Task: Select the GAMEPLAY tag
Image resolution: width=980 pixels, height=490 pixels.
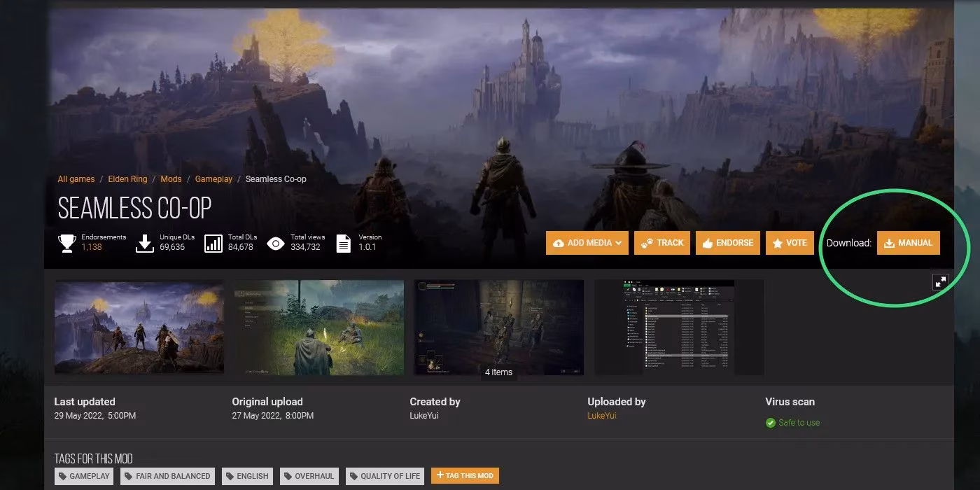Action: tap(85, 476)
